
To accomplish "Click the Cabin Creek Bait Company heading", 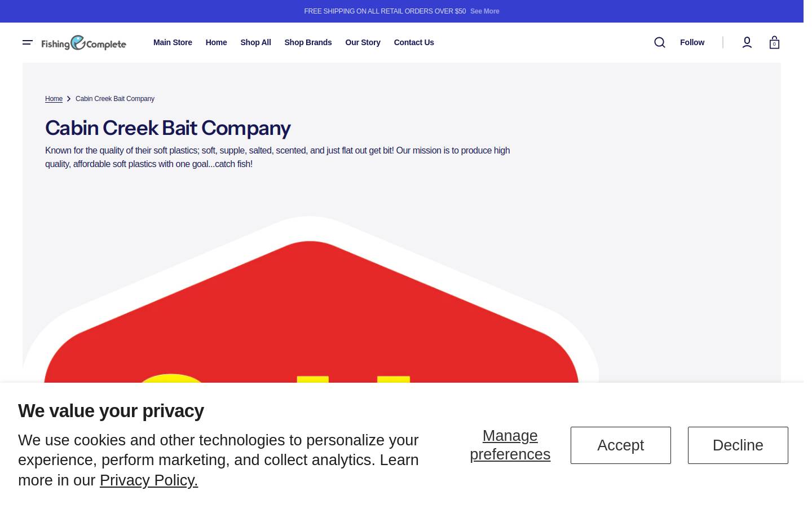I will pos(168,128).
